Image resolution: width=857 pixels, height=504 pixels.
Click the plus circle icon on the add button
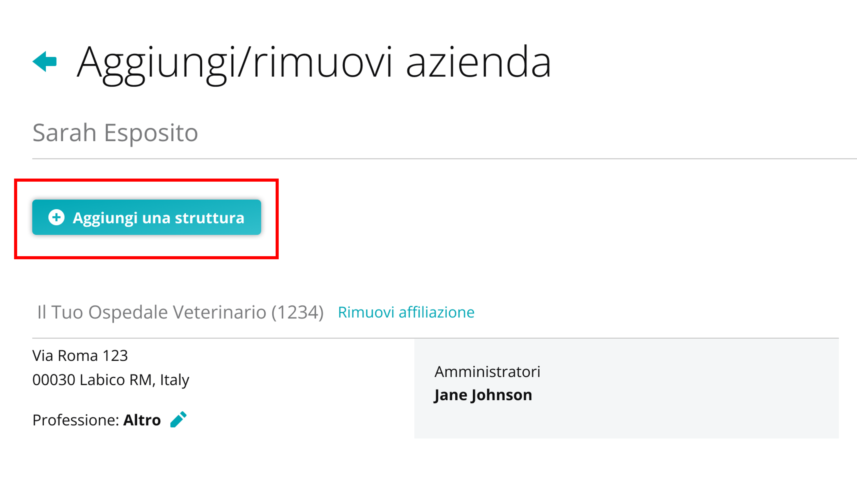coord(57,217)
